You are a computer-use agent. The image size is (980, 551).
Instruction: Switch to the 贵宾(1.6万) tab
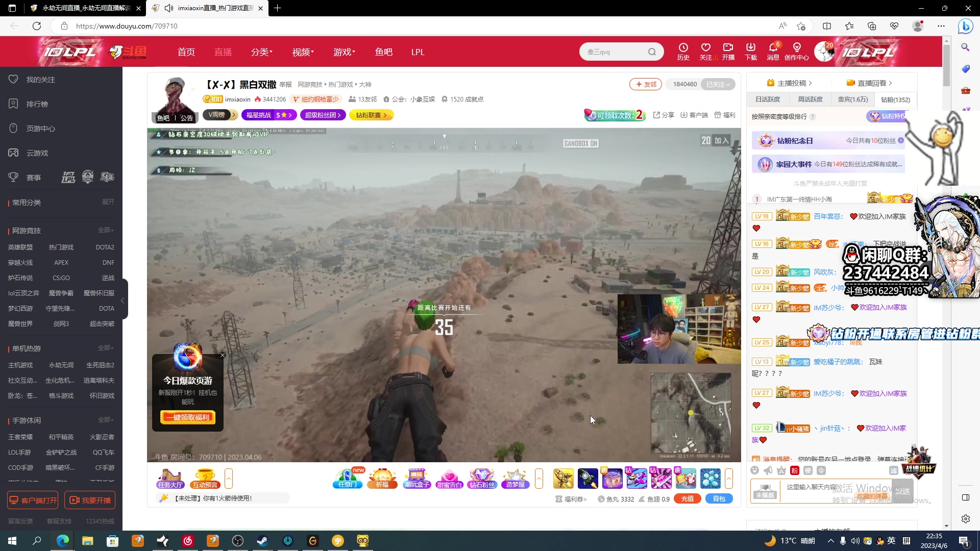point(852,99)
